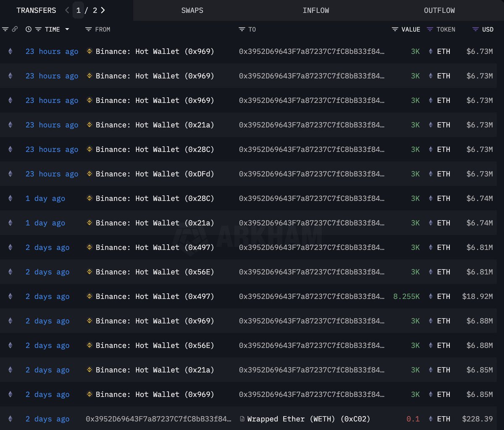
Task: Click Ethereum chain icon in 1 day ago 0x21a row
Action: [x=10, y=223]
